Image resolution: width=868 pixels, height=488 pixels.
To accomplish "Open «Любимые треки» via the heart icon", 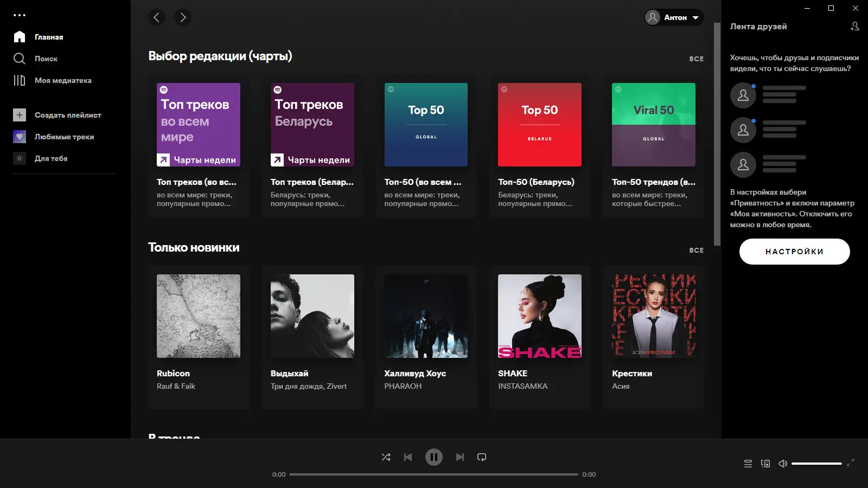I will (20, 137).
